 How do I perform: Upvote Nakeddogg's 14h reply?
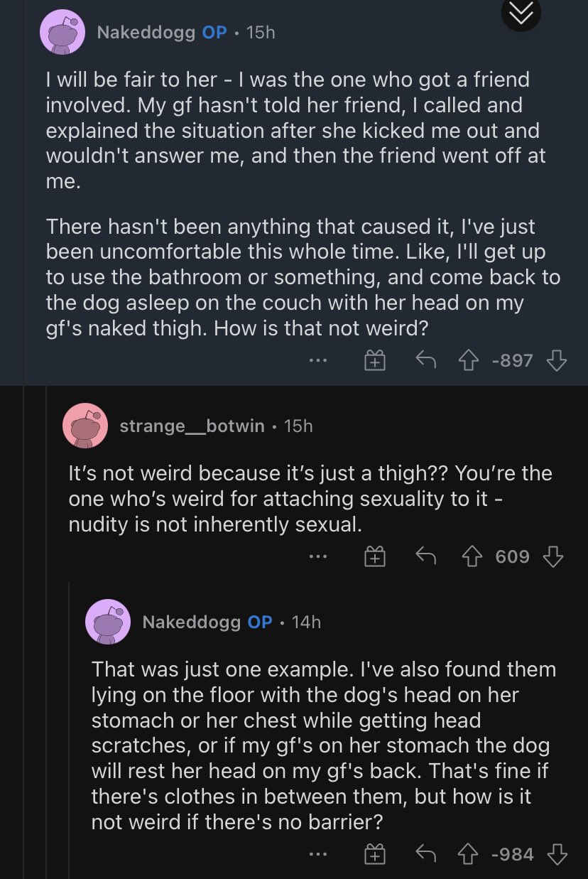(469, 853)
